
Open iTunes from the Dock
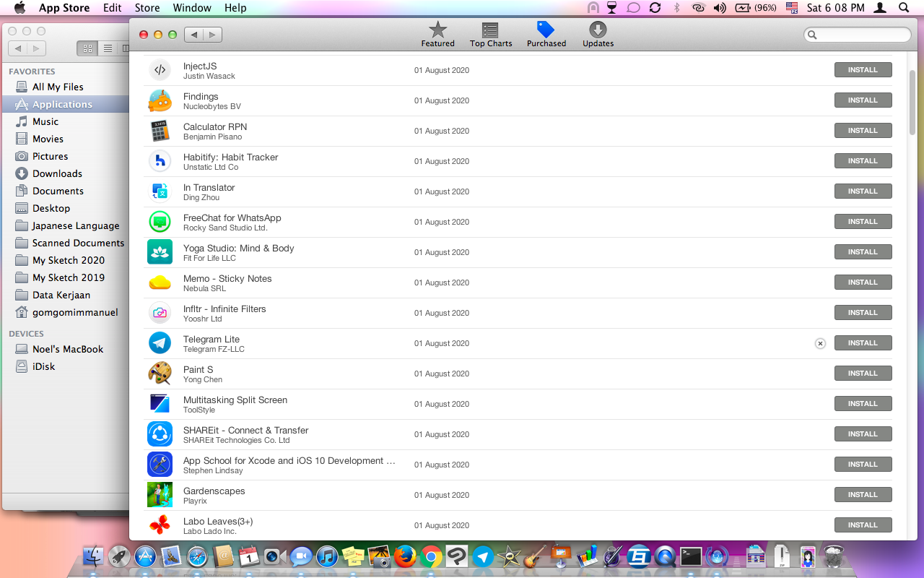(327, 556)
